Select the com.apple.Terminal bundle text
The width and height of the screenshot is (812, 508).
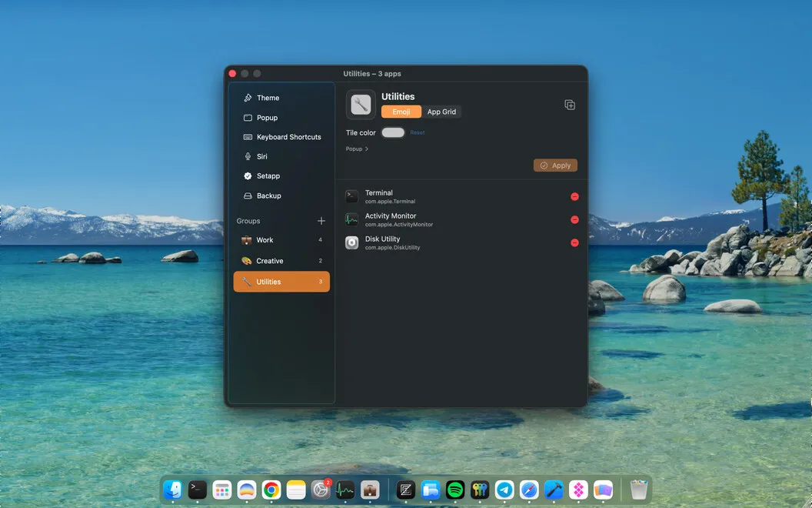(x=390, y=202)
